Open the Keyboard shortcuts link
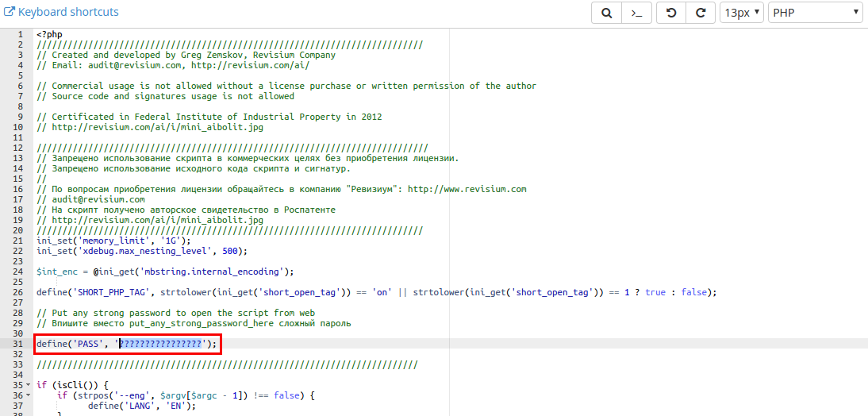The image size is (868, 416). coord(67,12)
